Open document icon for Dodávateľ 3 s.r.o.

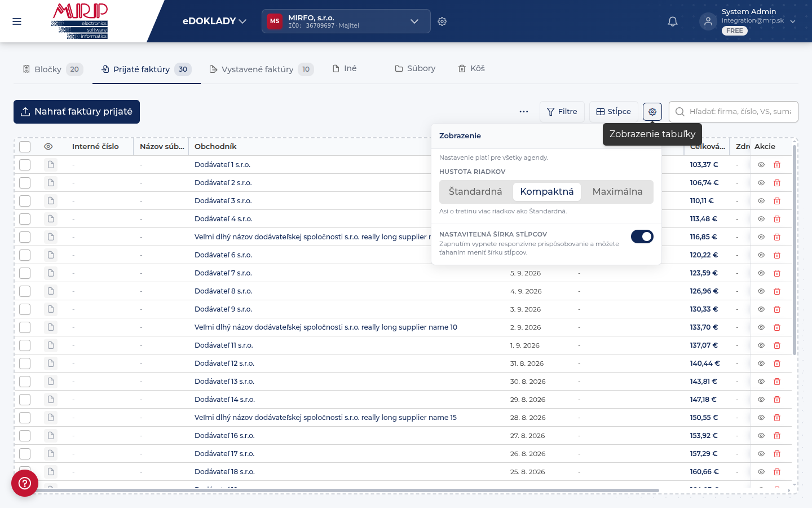[51, 201]
